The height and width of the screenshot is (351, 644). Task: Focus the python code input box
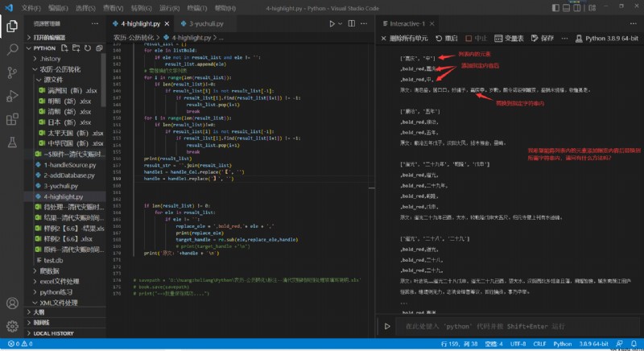tap(517, 326)
